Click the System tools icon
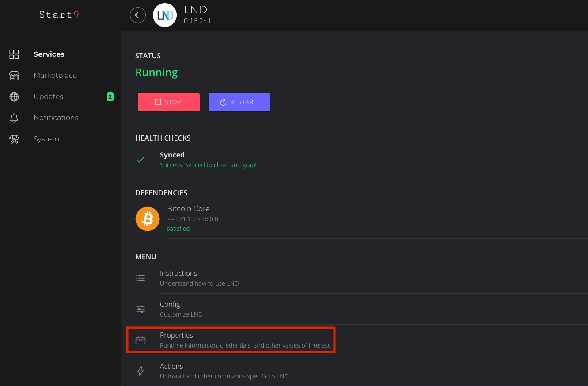The width and height of the screenshot is (588, 386). click(x=14, y=139)
